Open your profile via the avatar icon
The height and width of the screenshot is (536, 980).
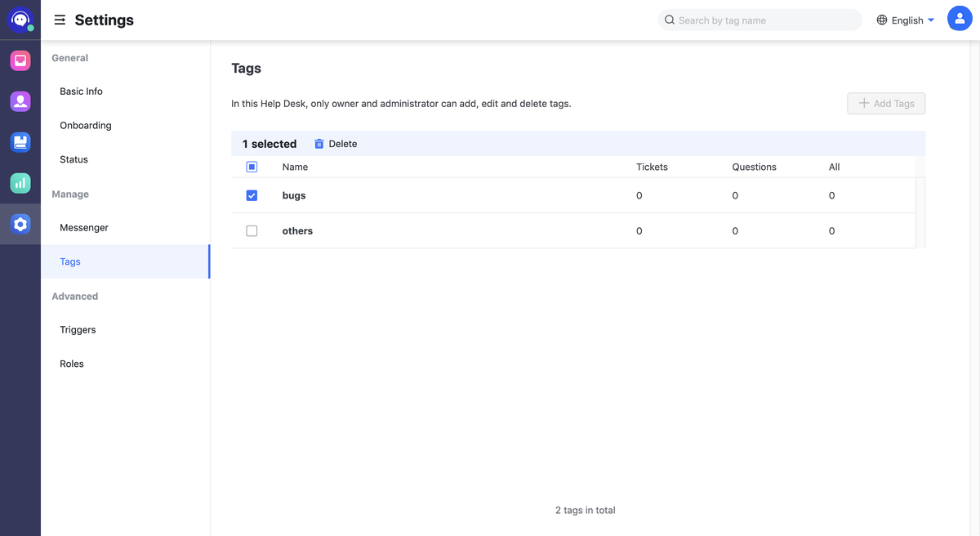click(x=960, y=18)
